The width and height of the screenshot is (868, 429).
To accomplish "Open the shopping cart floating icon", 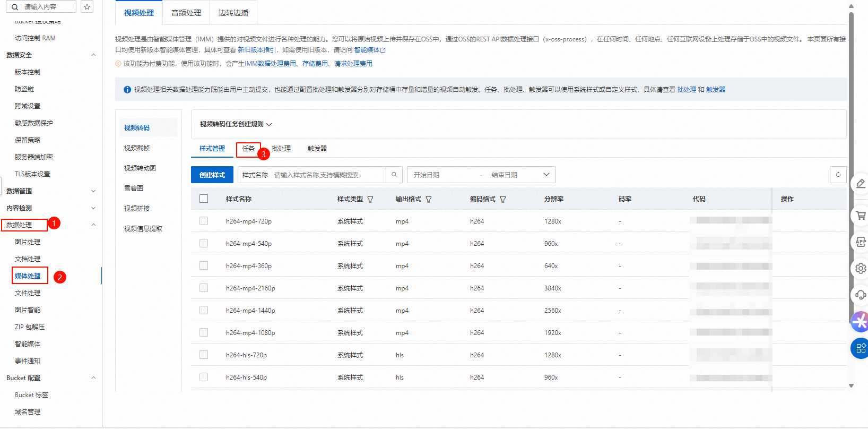I will click(x=860, y=216).
